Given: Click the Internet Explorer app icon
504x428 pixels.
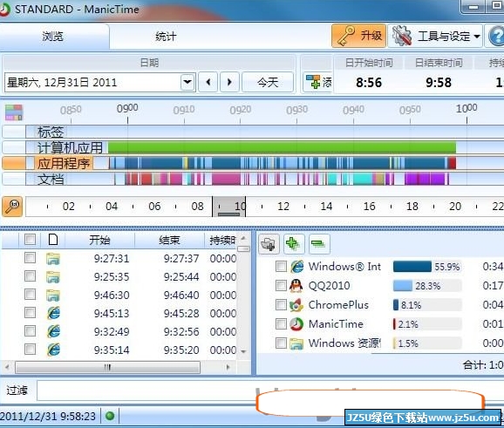Looking at the screenshot, I should (296, 267).
